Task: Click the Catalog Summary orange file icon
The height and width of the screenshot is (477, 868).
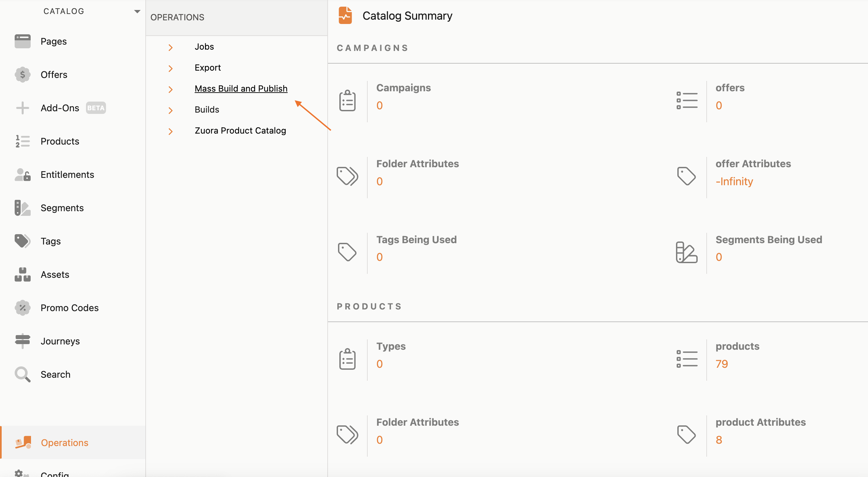Action: click(345, 15)
